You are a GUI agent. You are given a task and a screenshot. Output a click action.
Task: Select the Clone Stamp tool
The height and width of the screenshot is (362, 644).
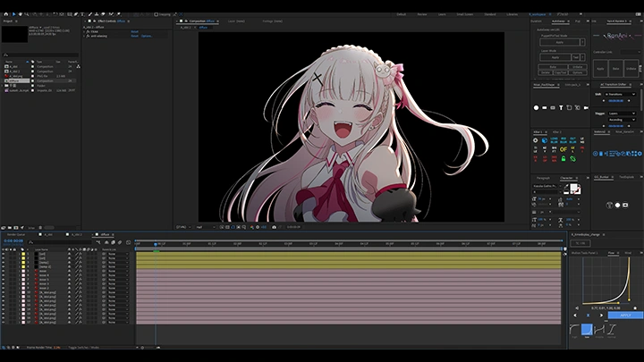coord(97,14)
